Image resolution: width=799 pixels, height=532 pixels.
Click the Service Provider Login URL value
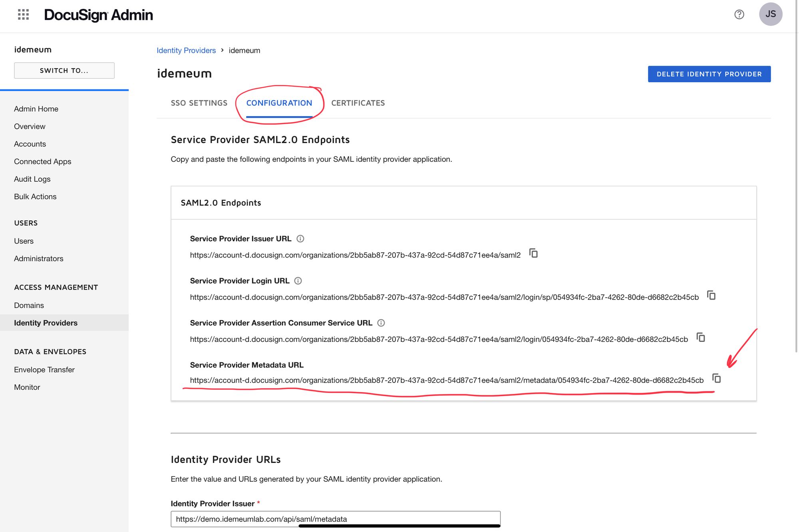(x=444, y=297)
